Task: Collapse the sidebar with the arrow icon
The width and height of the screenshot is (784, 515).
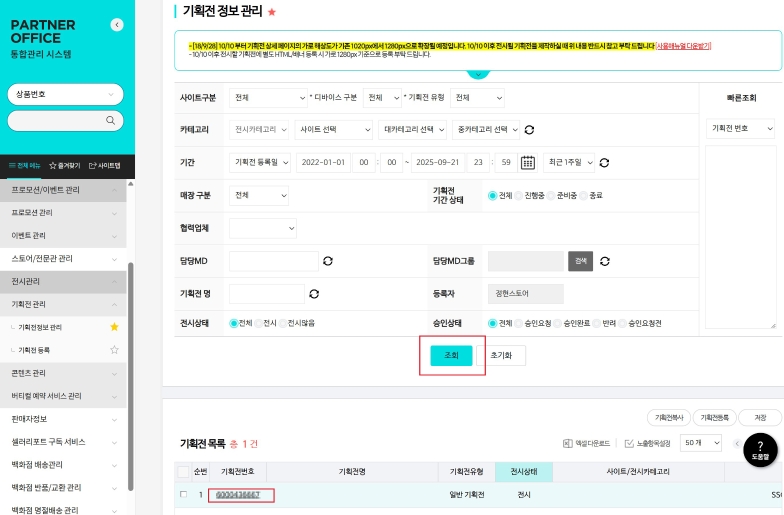Action: pyautogui.click(x=117, y=24)
